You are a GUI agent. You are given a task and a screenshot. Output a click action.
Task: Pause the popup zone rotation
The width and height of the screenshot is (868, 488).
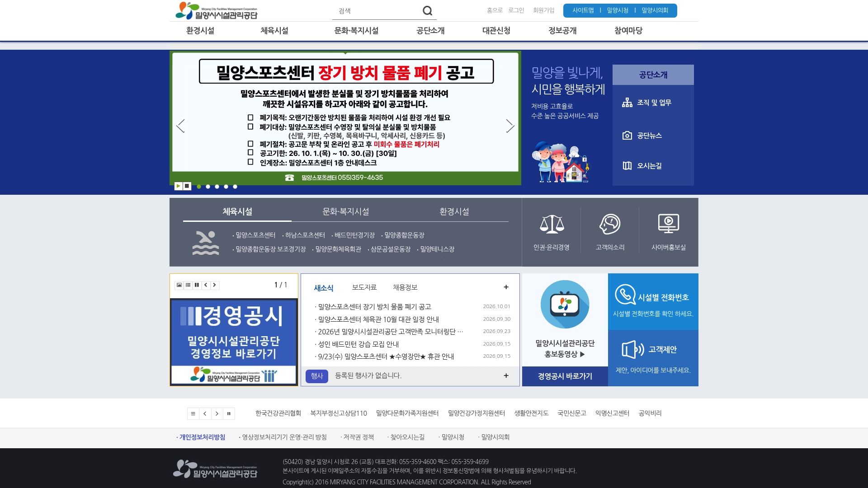coord(197,285)
